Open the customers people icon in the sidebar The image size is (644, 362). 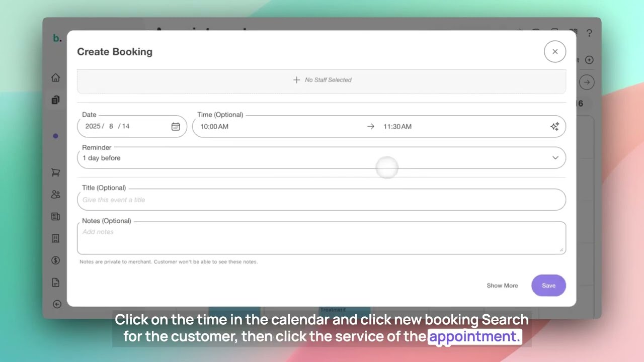[x=56, y=195]
